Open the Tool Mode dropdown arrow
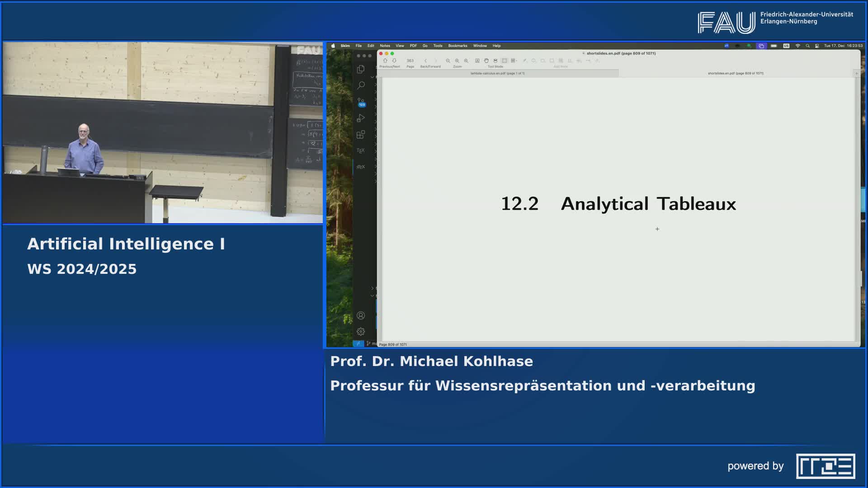 tap(516, 60)
